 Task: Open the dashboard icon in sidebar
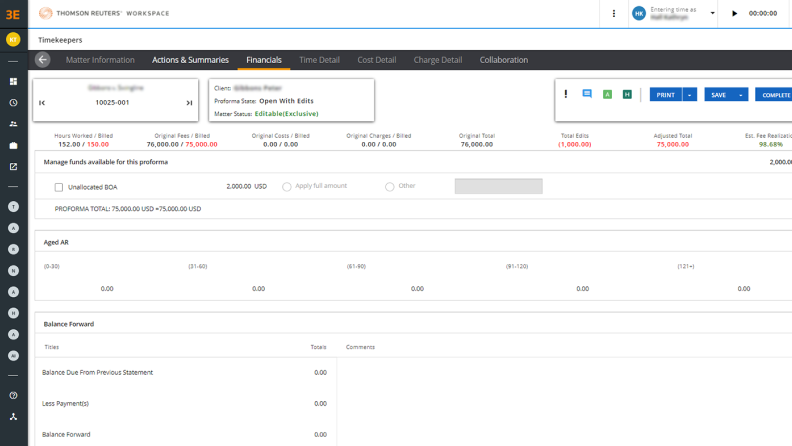[13, 81]
